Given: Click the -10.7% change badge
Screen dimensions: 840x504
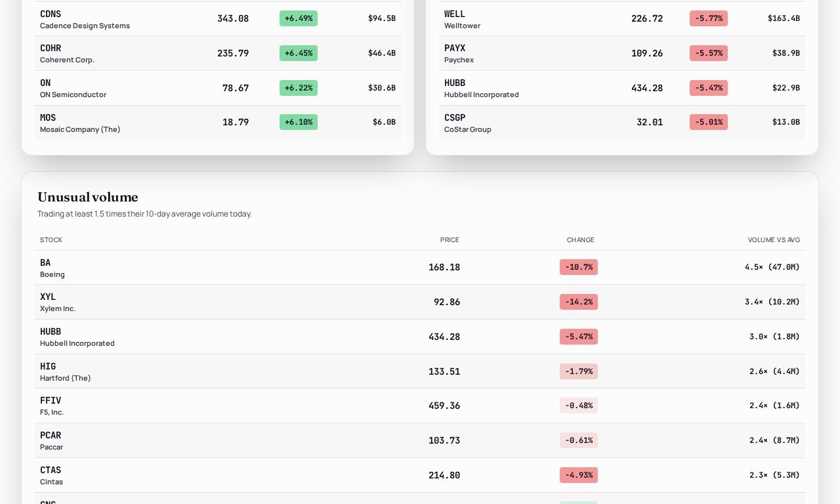Looking at the screenshot, I should tap(579, 267).
